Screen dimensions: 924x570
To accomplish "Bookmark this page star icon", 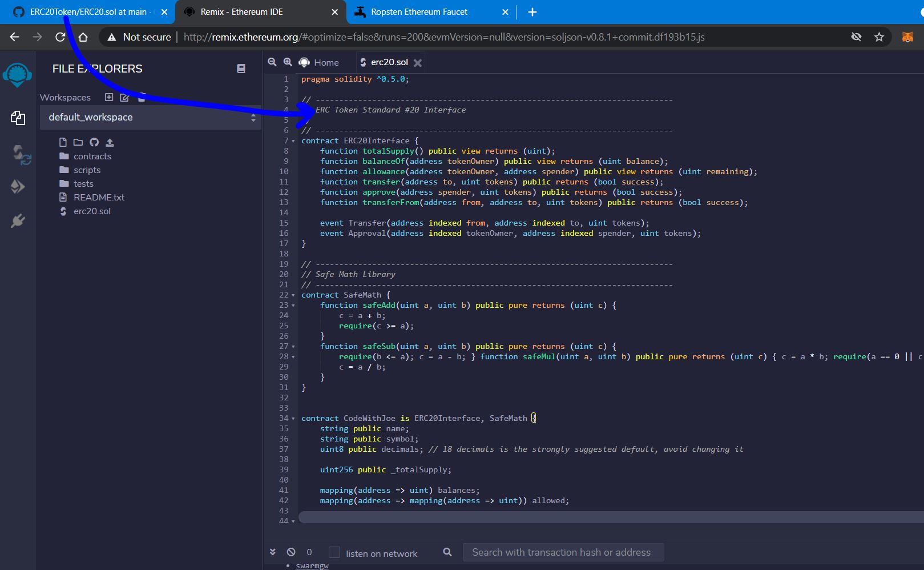I will (x=879, y=37).
